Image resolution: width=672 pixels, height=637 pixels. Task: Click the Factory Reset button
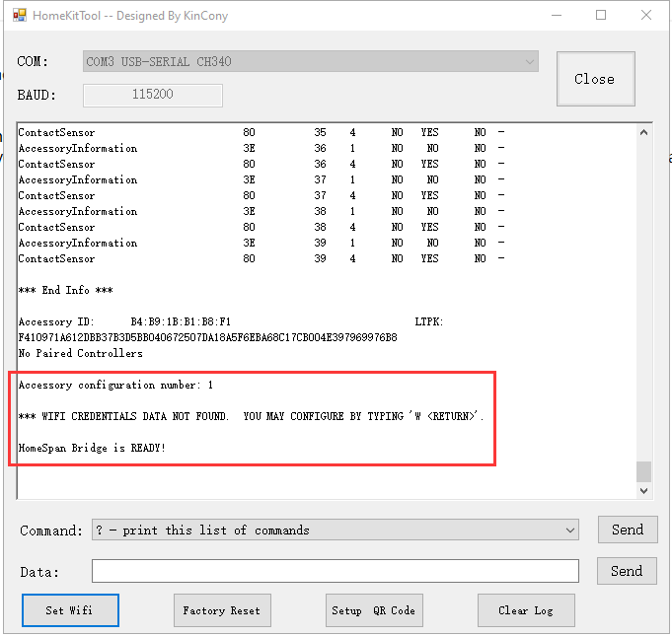tap(222, 610)
